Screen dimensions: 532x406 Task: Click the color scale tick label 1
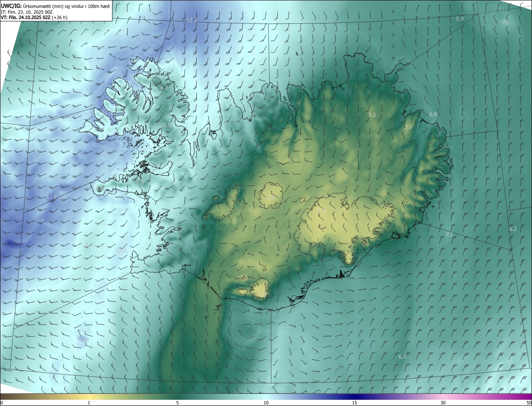tap(89, 403)
